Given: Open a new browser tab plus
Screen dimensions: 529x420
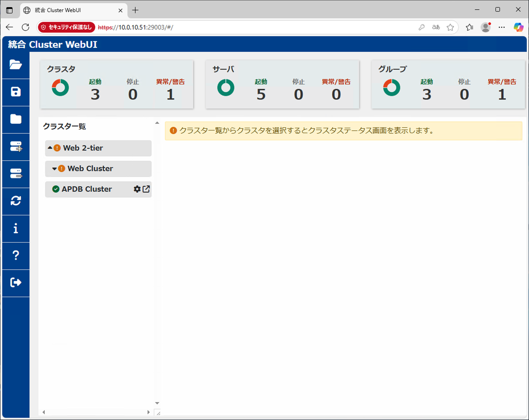Looking at the screenshot, I should pos(135,10).
